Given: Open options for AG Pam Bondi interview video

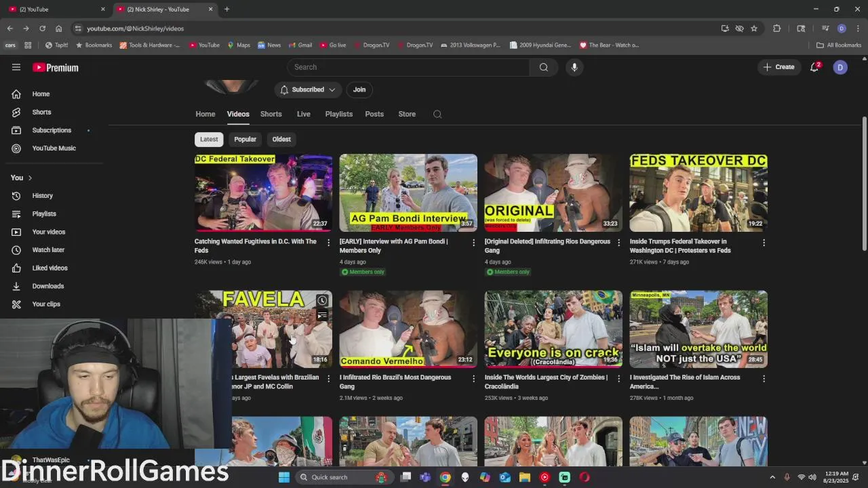Looking at the screenshot, I should pos(474,243).
